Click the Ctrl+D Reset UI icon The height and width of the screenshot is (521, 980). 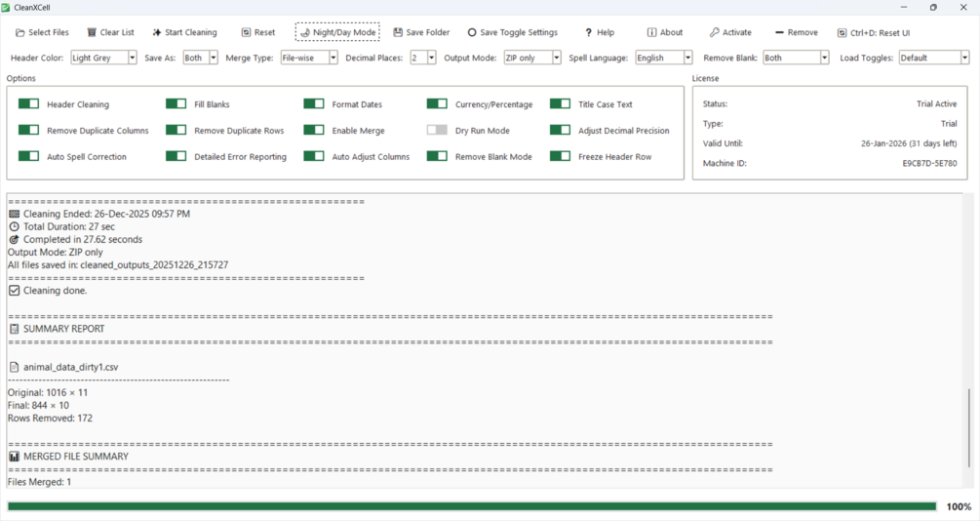click(843, 33)
